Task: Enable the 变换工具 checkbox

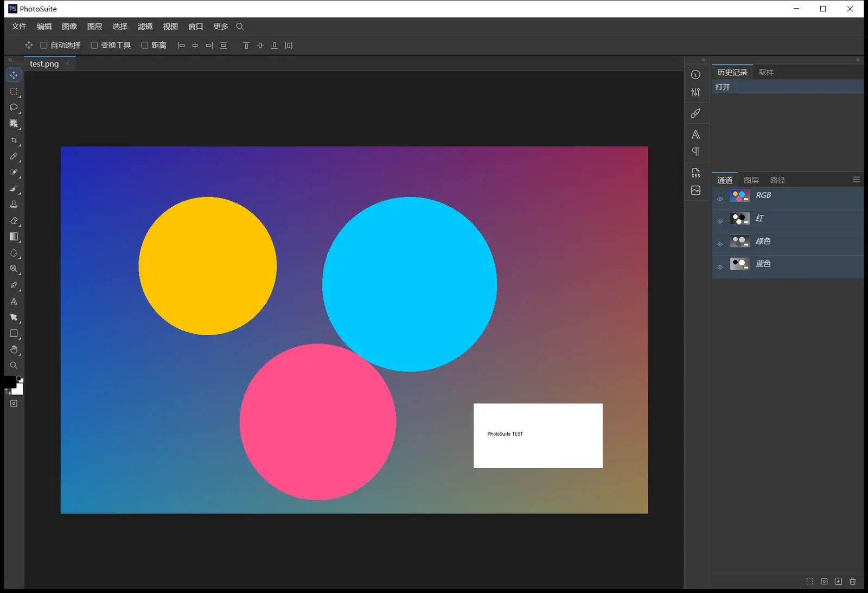Action: [94, 46]
